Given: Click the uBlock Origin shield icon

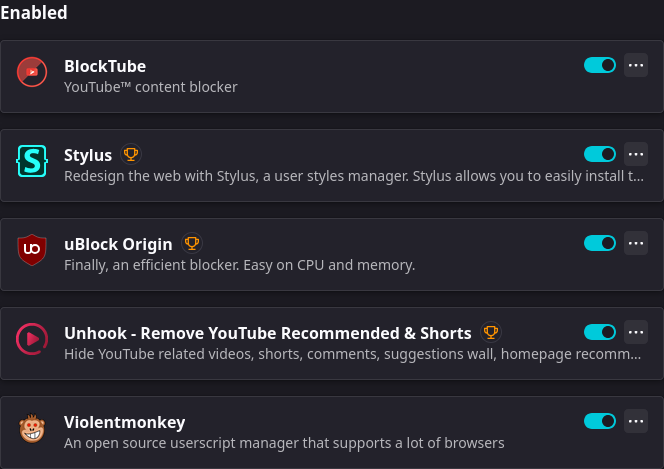Looking at the screenshot, I should (32, 250).
